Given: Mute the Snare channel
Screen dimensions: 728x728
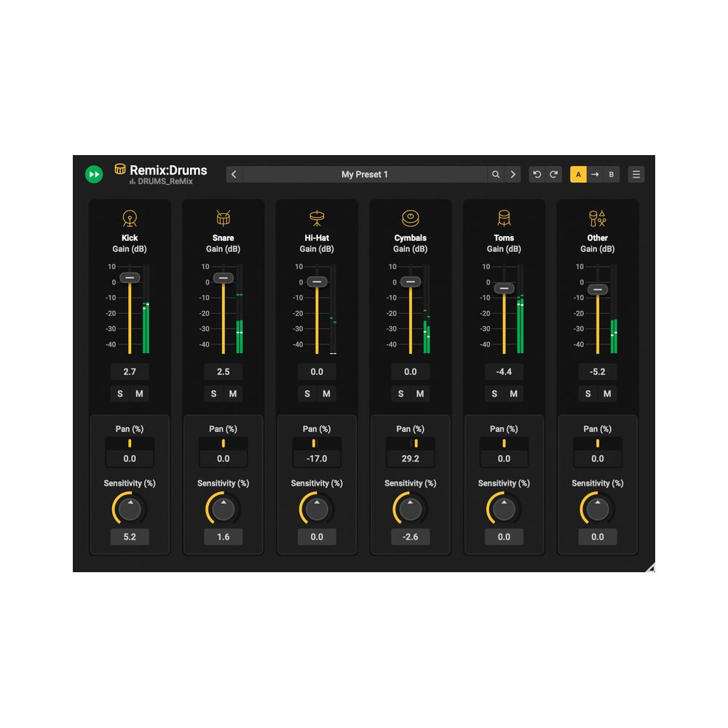Looking at the screenshot, I should 233,393.
